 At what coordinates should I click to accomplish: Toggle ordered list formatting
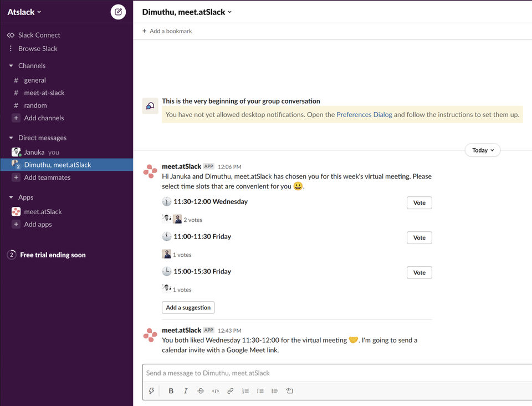tap(245, 390)
